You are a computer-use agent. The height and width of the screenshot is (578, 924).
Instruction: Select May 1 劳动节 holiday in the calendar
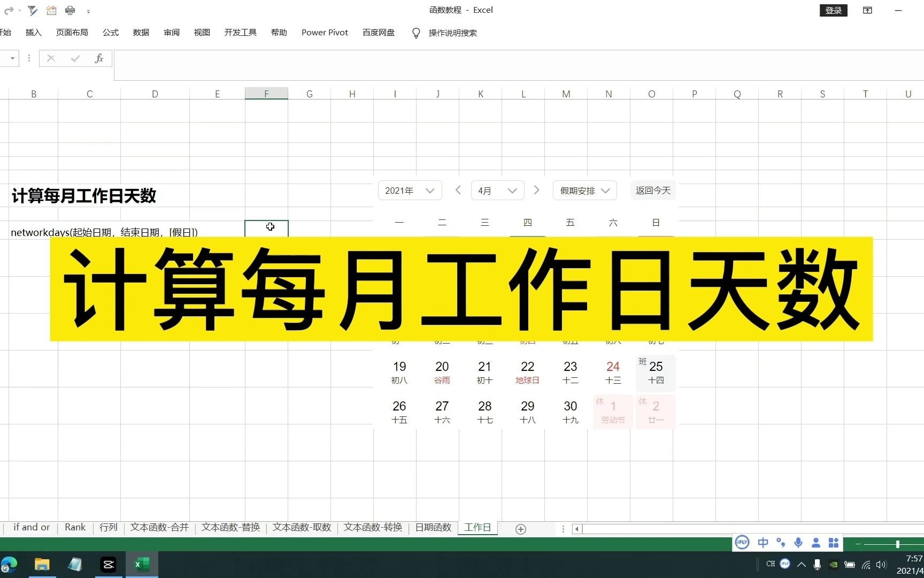pos(613,412)
